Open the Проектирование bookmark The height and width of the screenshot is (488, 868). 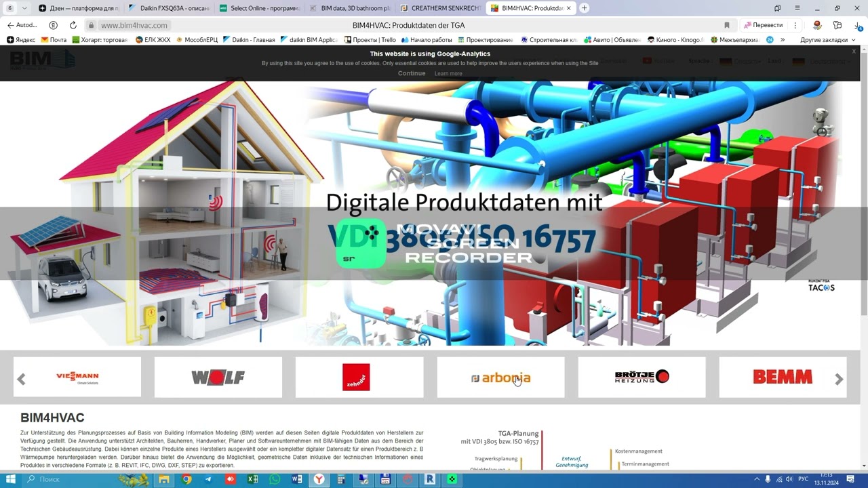coord(486,40)
